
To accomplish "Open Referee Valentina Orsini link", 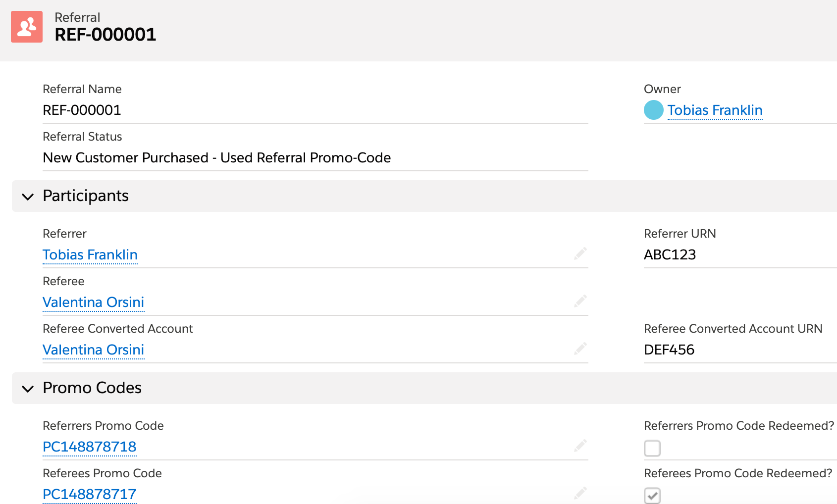I will click(94, 302).
